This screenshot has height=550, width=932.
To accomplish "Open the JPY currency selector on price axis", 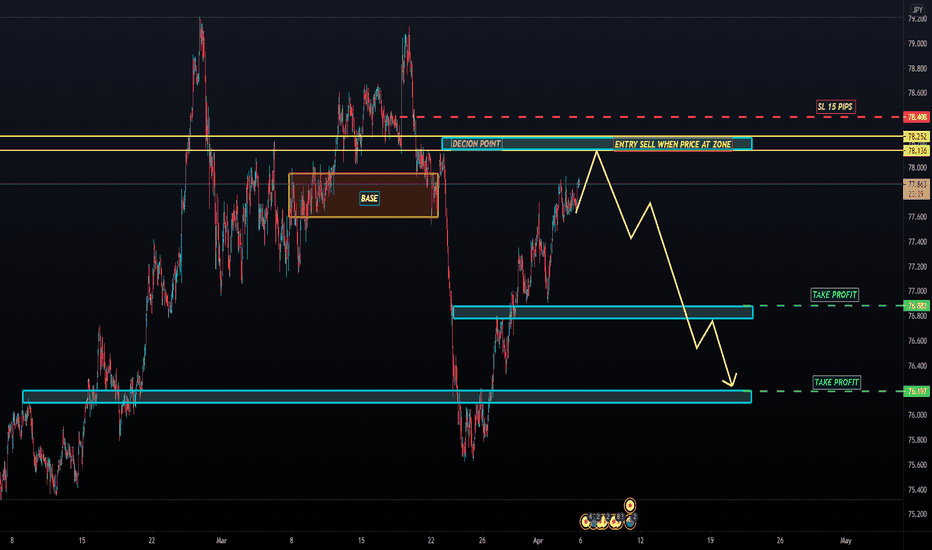I will 917,10.
